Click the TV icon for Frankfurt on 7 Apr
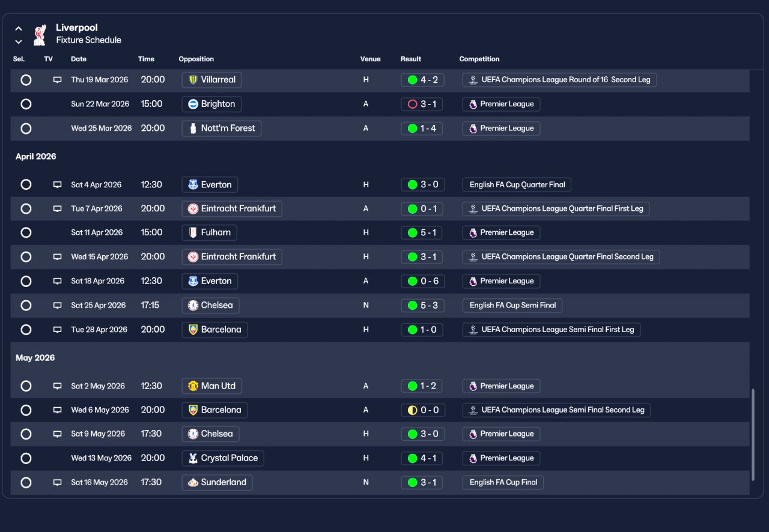Image resolution: width=769 pixels, height=532 pixels. (x=58, y=209)
